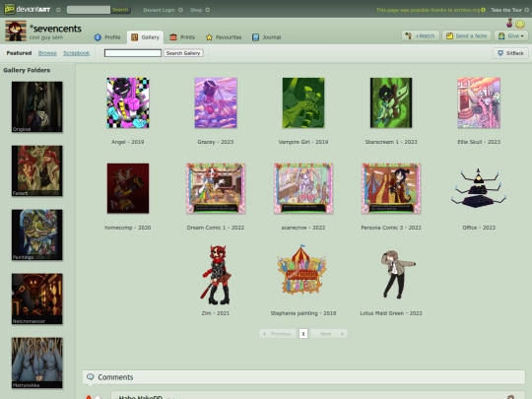Open the homecomp - 2020 thumbnail
The image size is (532, 399).
[128, 188]
